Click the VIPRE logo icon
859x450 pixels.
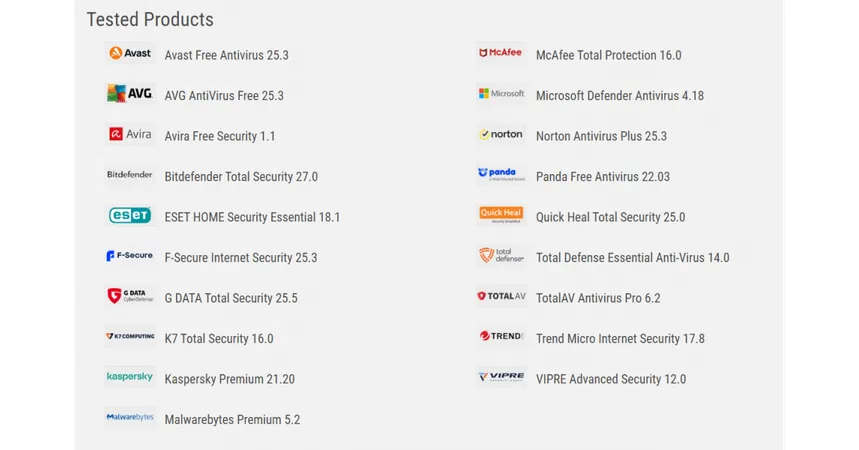501,377
